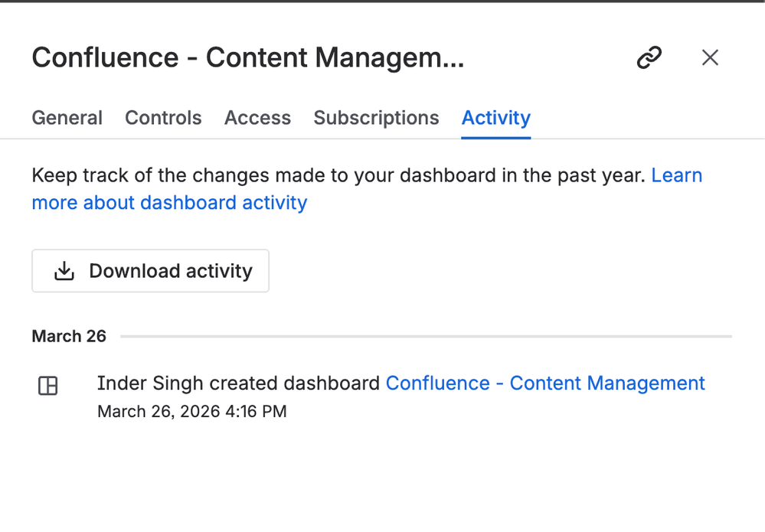Click the Activity tab
The height and width of the screenshot is (532, 765).
click(x=495, y=118)
